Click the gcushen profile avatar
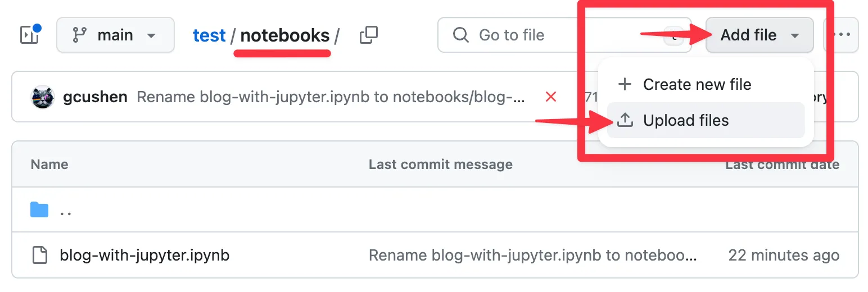The height and width of the screenshot is (292, 868). pos(42,97)
